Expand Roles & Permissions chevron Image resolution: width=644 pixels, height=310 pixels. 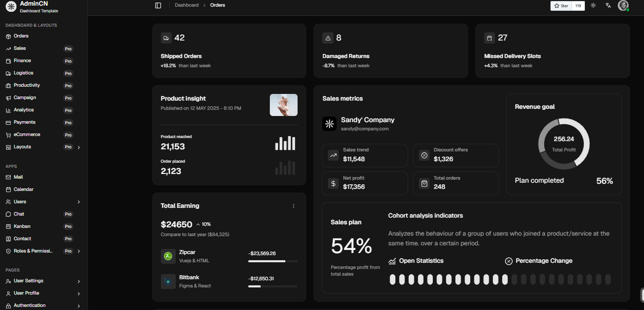[79, 251]
